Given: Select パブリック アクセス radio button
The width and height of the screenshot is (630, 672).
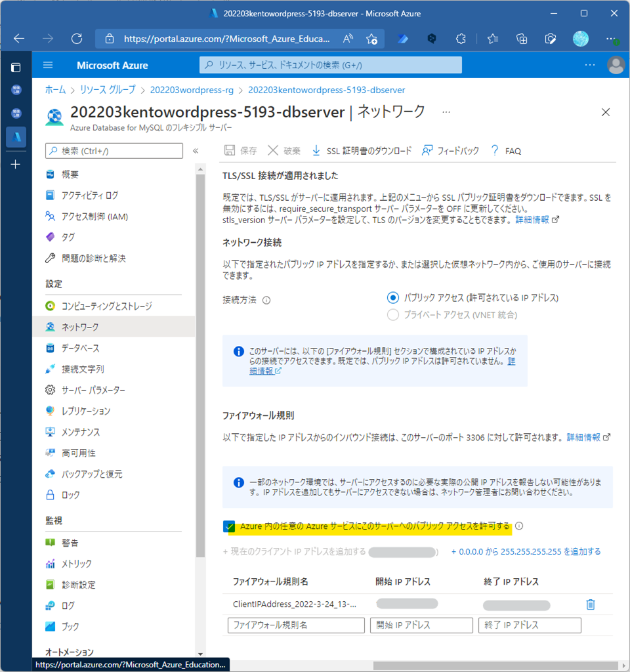Looking at the screenshot, I should click(x=393, y=298).
